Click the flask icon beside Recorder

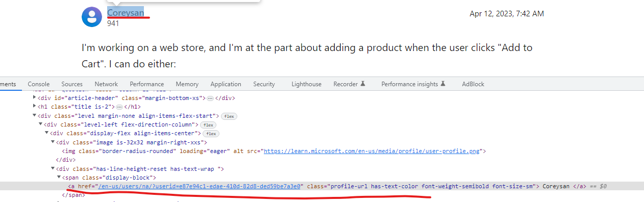point(363,84)
